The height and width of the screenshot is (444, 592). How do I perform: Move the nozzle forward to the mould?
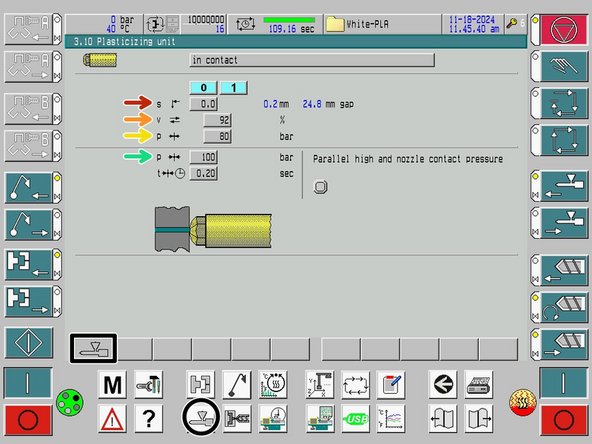[x=564, y=187]
